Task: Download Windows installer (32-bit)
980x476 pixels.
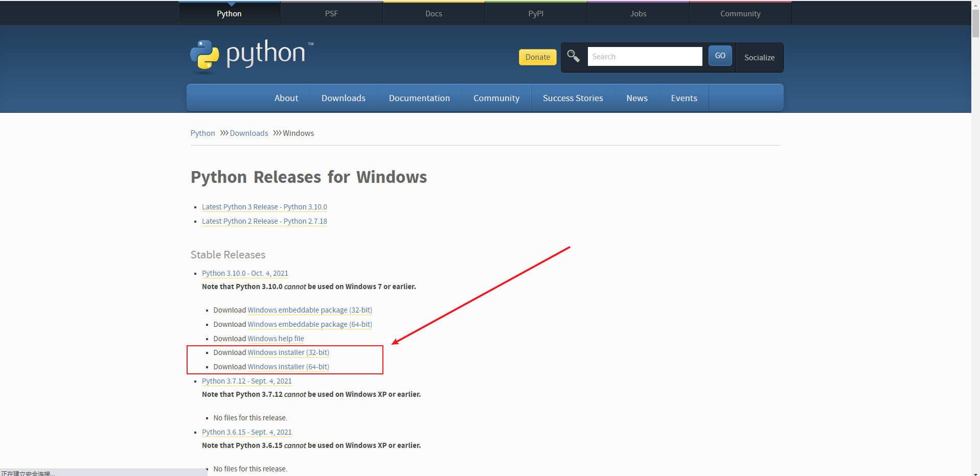Action: click(x=288, y=352)
